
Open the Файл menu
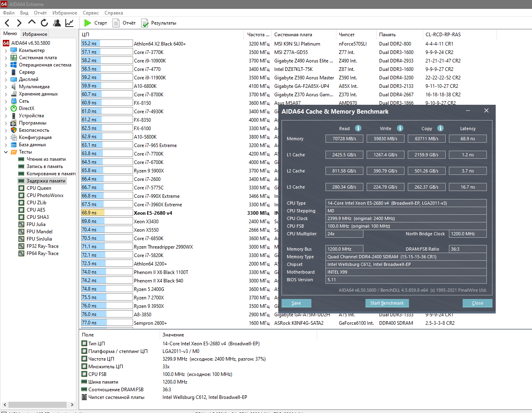pos(9,13)
